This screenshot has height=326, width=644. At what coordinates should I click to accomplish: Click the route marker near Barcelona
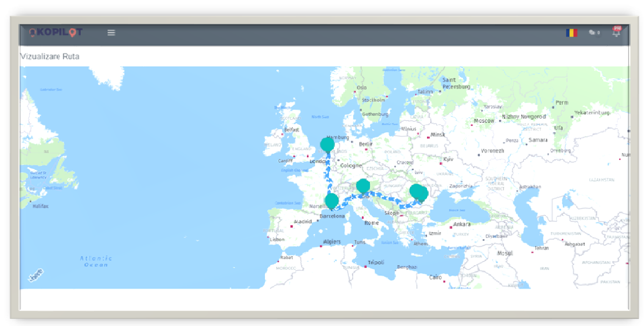(x=332, y=201)
